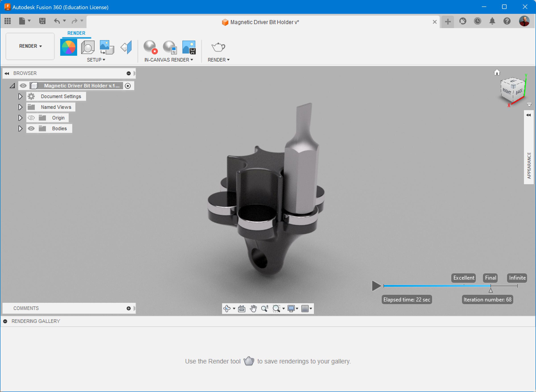Open the RENDER workspace dropdown
The width and height of the screenshot is (536, 392).
click(x=30, y=46)
